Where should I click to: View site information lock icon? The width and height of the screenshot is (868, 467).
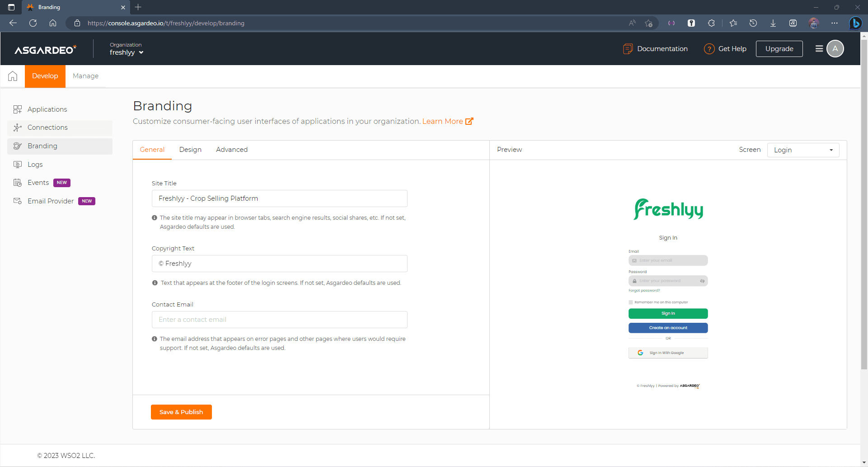pos(77,23)
